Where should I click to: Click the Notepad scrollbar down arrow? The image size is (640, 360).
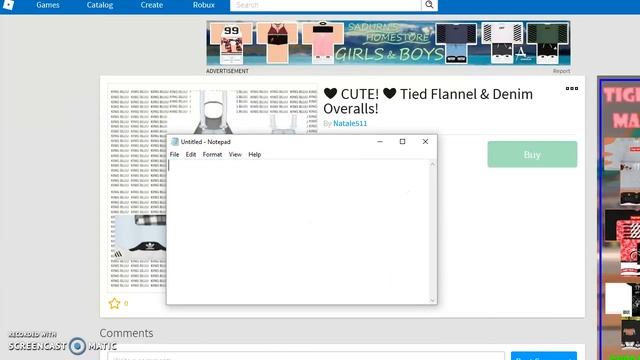432,300
